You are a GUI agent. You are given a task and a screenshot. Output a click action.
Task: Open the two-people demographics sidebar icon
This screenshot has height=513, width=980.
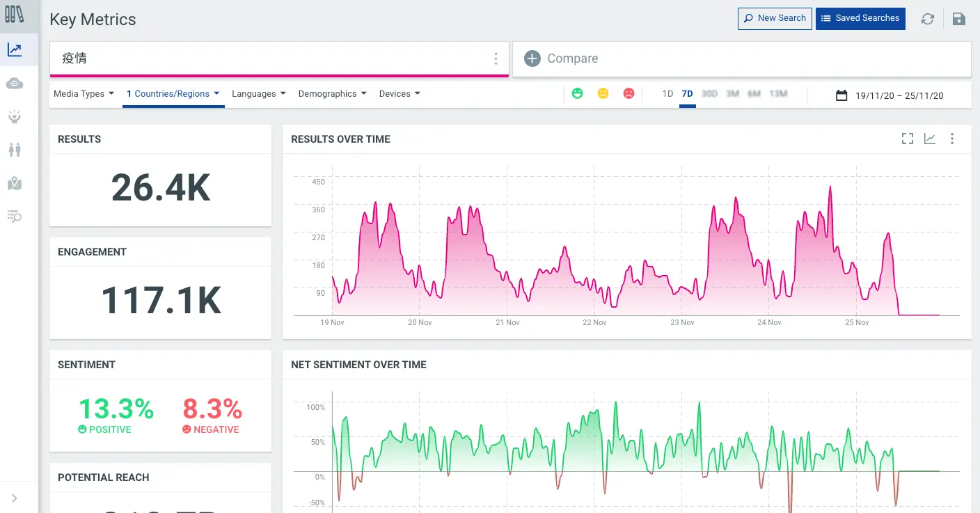(15, 150)
